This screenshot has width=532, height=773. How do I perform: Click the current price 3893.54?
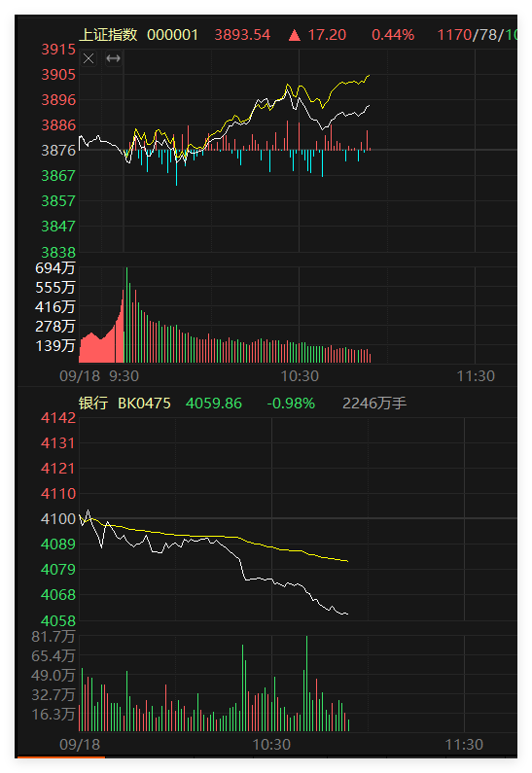coord(242,35)
